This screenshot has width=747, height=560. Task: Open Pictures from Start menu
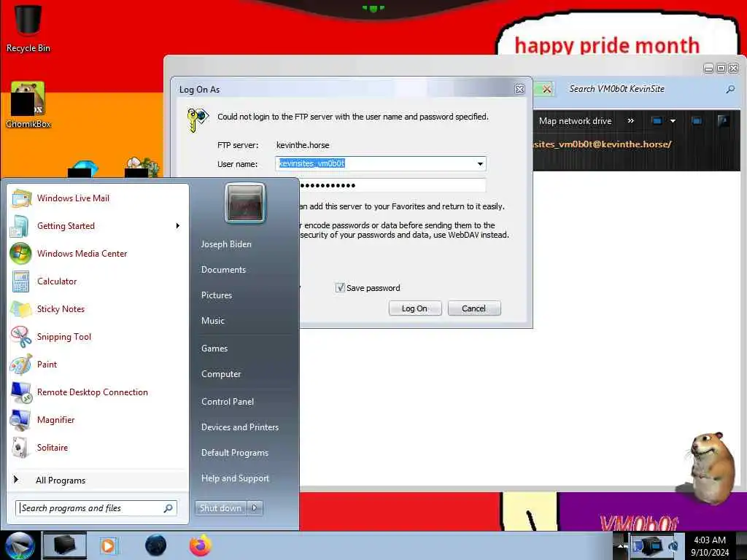216,295
